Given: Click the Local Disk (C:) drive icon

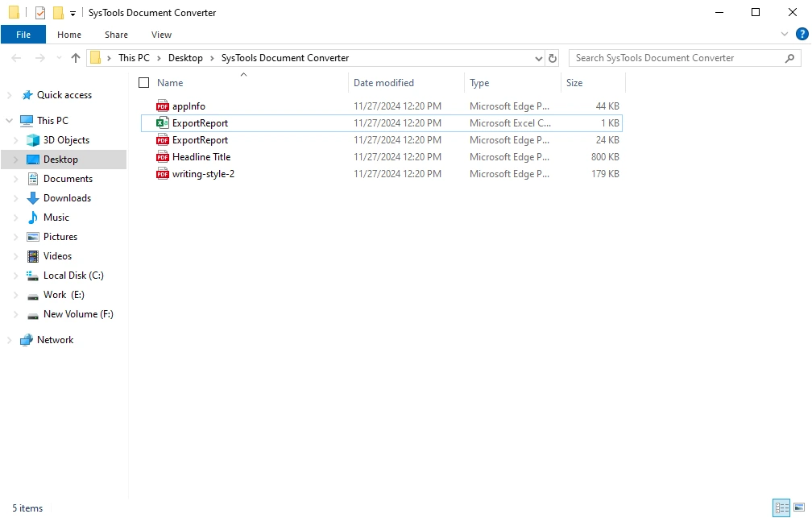Looking at the screenshot, I should [x=33, y=276].
